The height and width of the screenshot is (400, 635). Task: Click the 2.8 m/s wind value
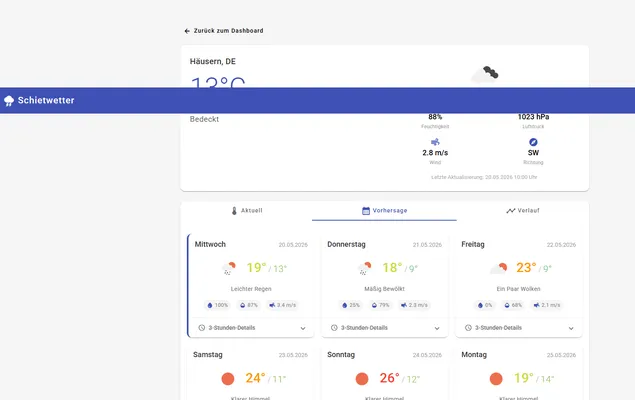[x=435, y=153]
